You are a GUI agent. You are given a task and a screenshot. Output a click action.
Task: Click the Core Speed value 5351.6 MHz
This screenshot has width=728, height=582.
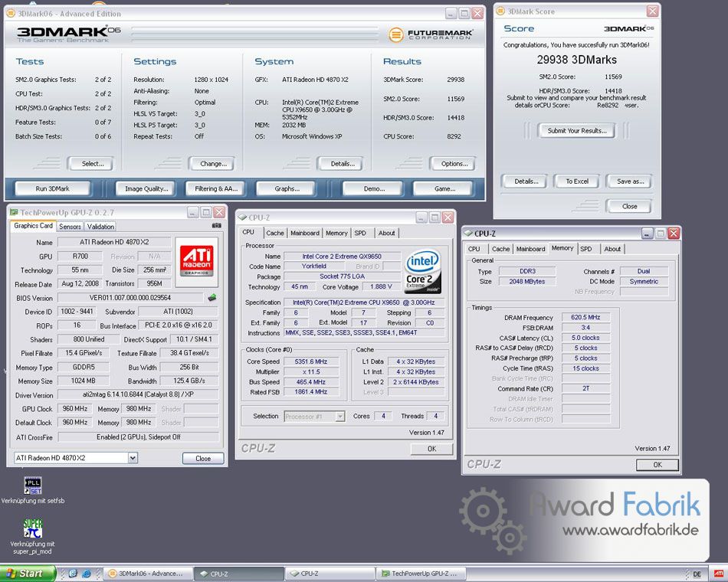[x=310, y=361]
